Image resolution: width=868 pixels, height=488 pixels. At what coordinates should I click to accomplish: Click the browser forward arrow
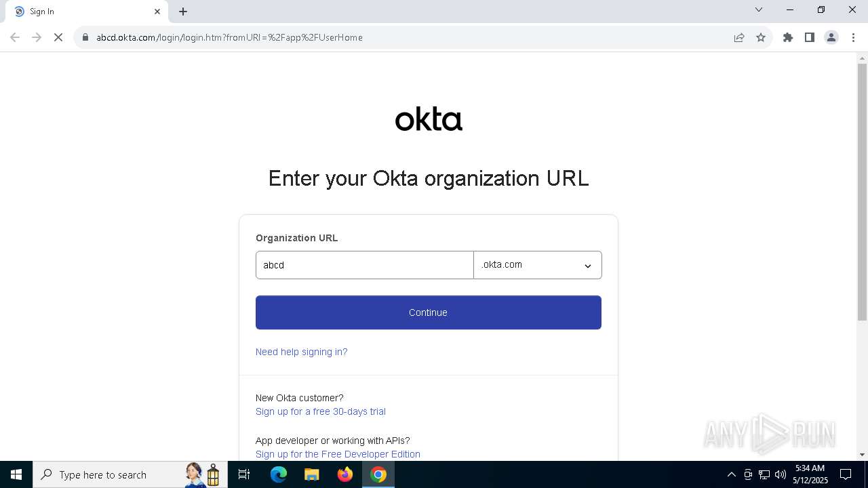click(37, 37)
